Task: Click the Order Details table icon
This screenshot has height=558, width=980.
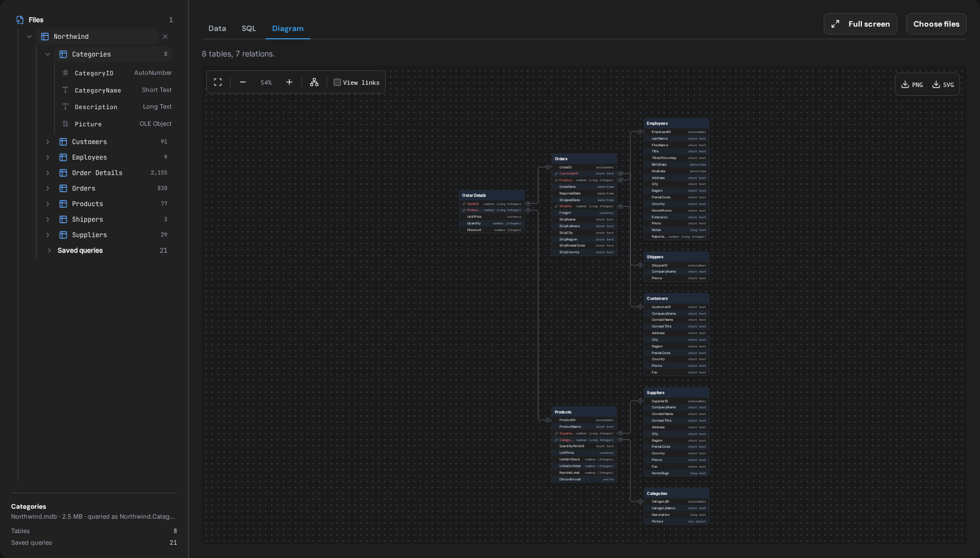Action: [63, 173]
